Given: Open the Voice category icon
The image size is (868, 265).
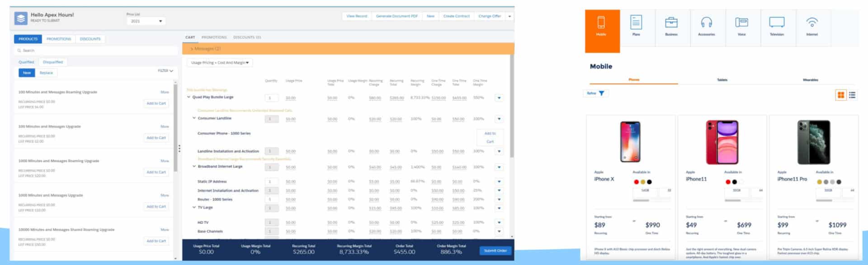Looking at the screenshot, I should tap(742, 22).
